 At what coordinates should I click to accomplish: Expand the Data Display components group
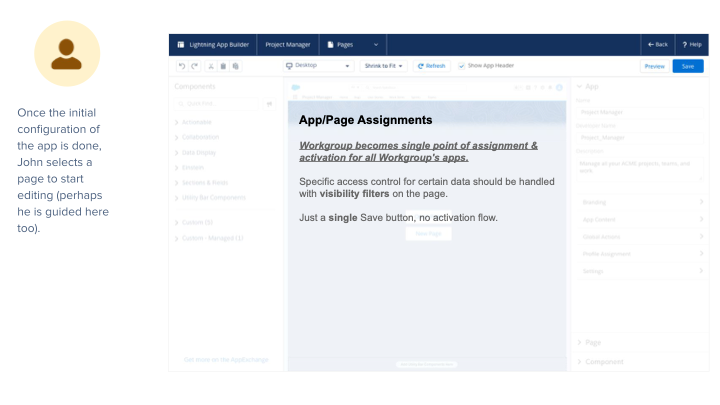[x=195, y=152]
